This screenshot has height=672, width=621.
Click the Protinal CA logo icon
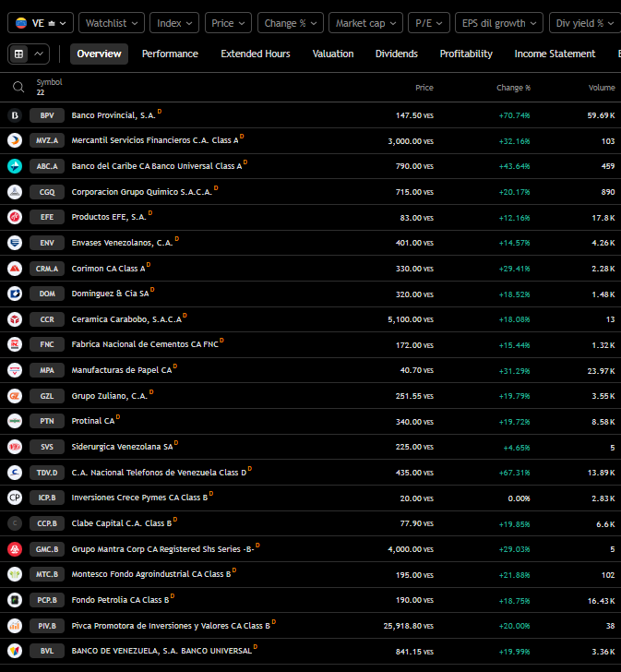click(x=15, y=421)
